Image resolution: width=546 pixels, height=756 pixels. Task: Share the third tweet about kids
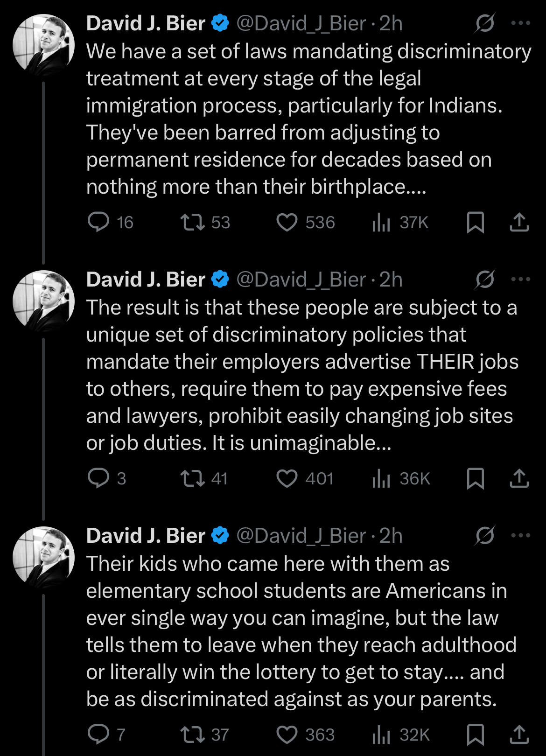(x=519, y=735)
